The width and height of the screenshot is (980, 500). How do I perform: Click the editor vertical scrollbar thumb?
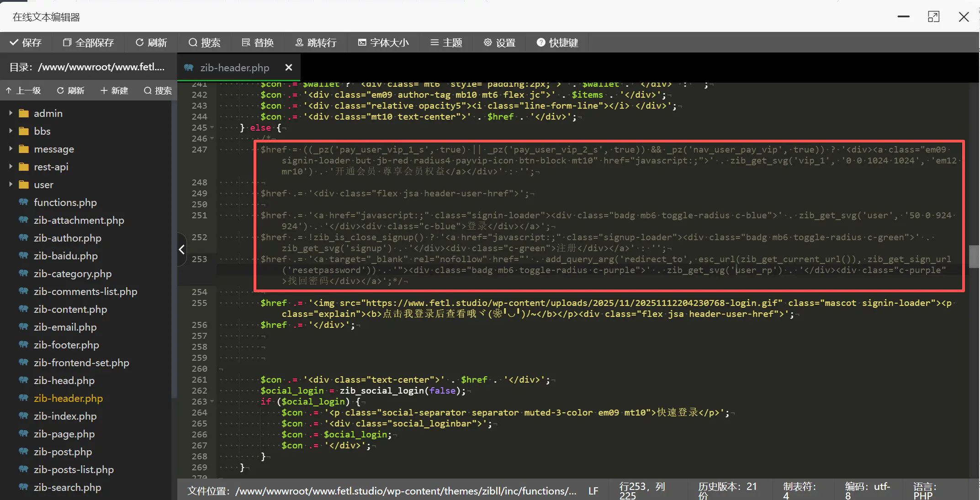point(974,256)
